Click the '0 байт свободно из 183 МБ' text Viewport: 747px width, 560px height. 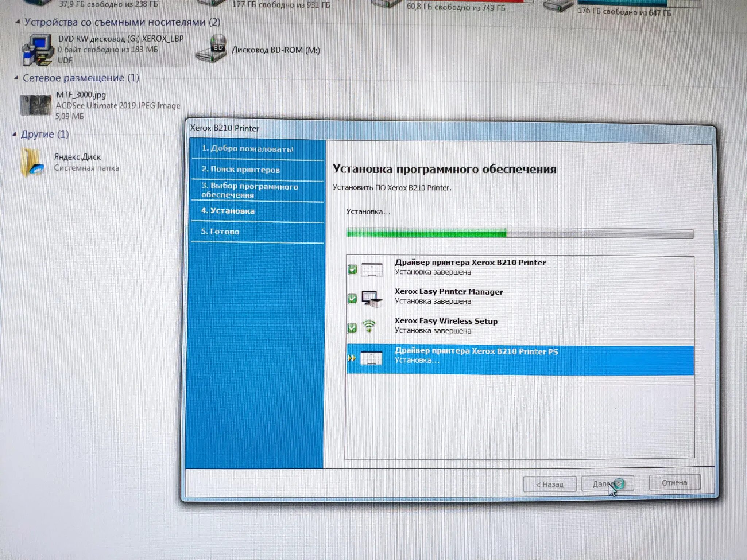[x=108, y=49]
